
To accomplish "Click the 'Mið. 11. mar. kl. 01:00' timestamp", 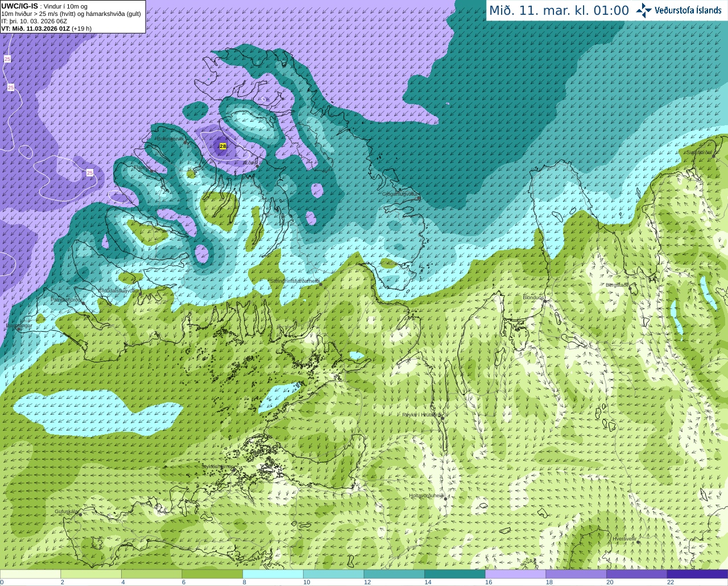I will 559,10.
